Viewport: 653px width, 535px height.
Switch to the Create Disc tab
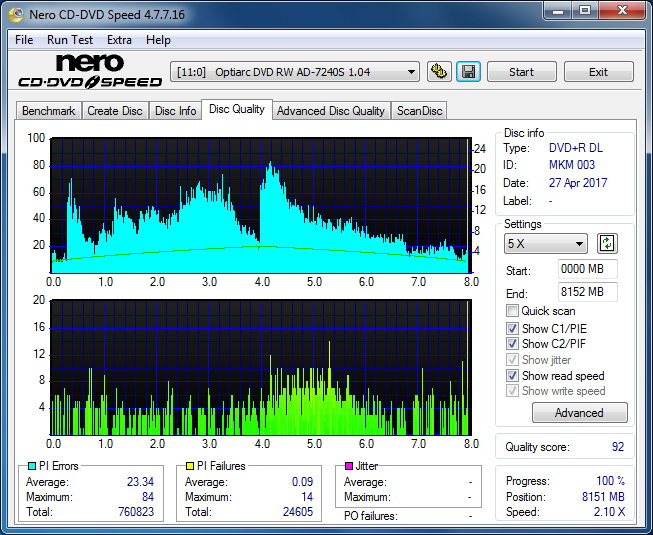pyautogui.click(x=115, y=111)
